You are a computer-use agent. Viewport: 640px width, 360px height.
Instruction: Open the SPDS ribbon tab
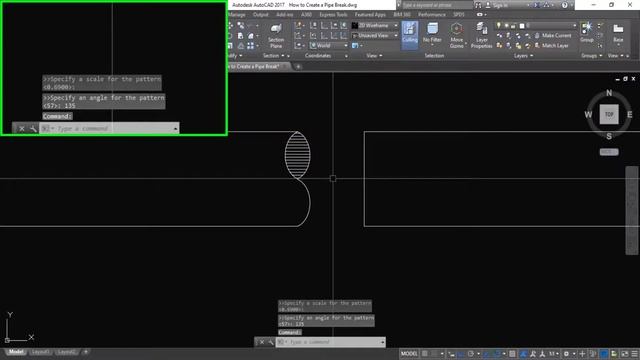(x=459, y=15)
